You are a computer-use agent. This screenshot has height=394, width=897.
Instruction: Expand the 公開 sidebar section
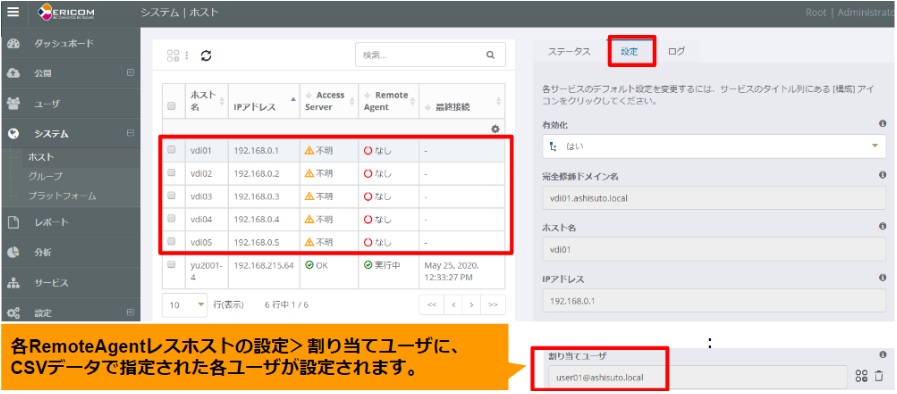(x=130, y=73)
